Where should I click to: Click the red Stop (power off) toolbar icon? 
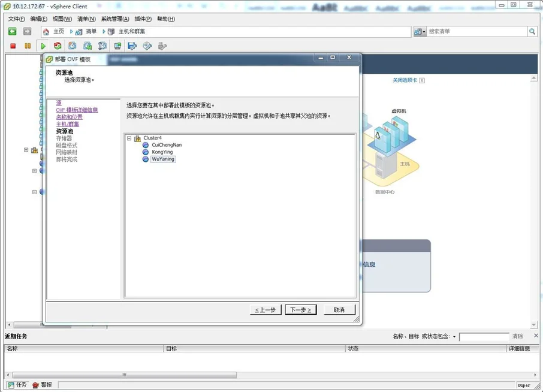[x=13, y=46]
